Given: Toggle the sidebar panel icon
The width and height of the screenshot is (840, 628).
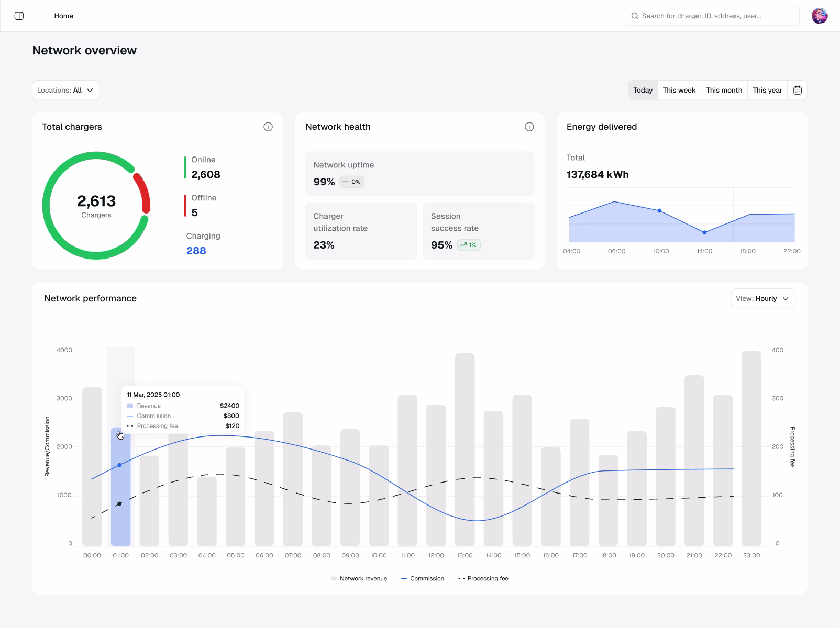Looking at the screenshot, I should (19, 16).
